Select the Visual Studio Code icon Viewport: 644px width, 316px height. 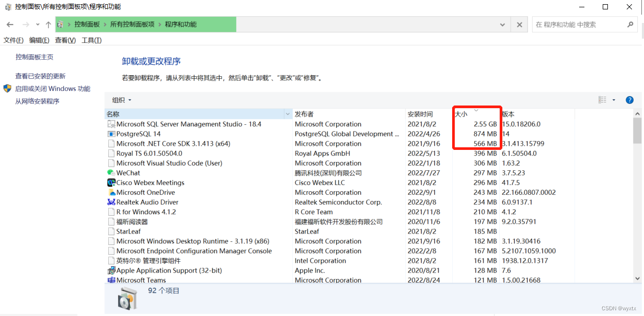[x=111, y=163]
